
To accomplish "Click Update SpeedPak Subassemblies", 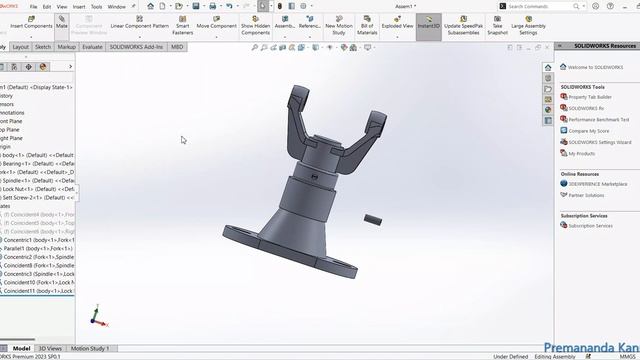I will [463, 25].
